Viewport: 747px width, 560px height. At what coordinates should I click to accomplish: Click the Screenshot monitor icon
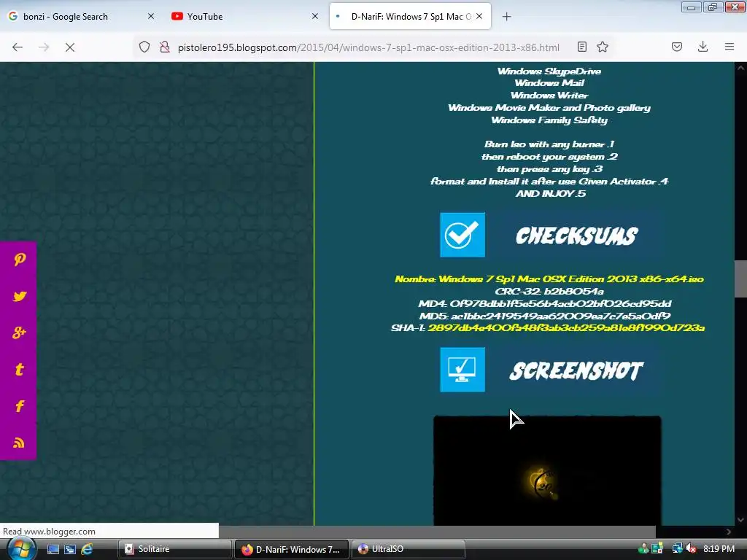[462, 370]
